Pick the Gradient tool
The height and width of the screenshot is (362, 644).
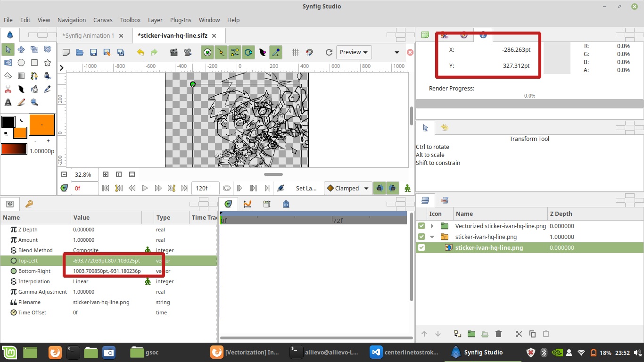[21, 76]
